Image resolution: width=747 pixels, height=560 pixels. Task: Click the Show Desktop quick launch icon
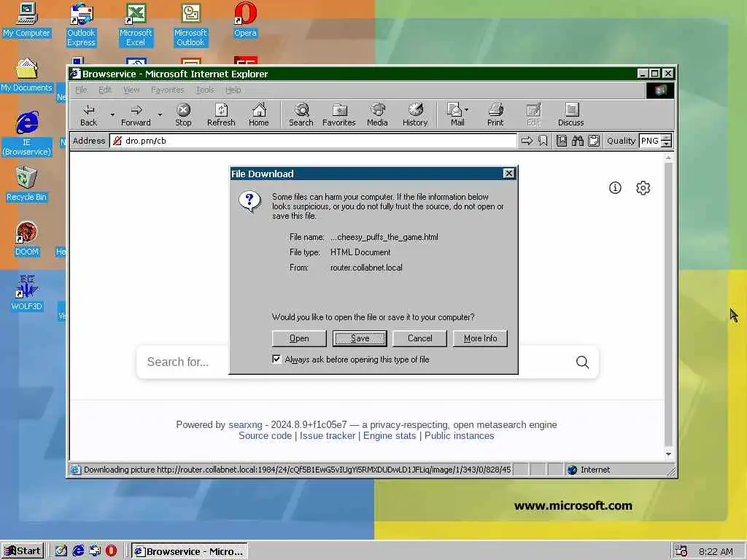pos(61,551)
